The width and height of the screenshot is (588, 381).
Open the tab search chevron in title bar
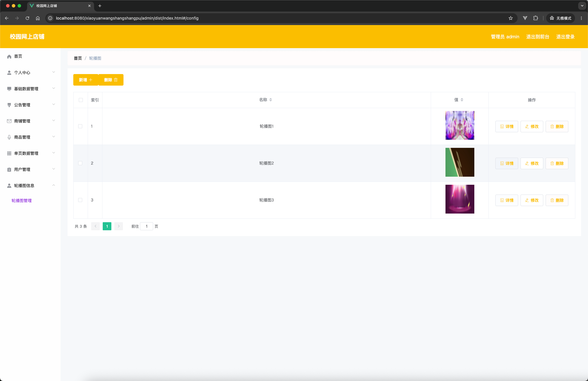pos(582,6)
